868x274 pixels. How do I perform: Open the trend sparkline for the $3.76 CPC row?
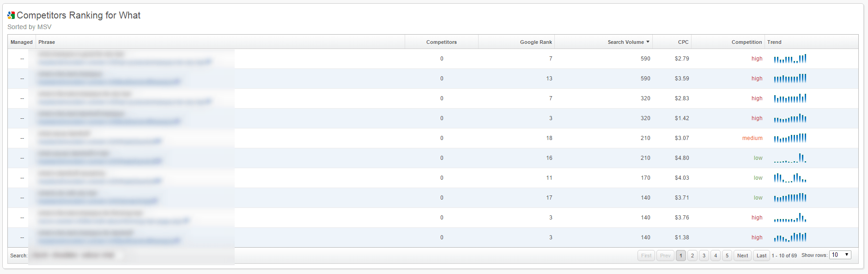(790, 218)
